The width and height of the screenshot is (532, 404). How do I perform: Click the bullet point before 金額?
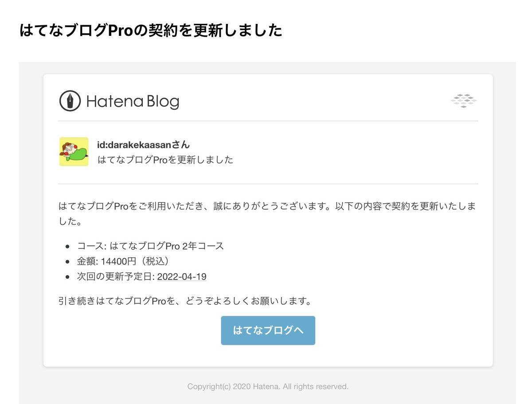[67, 262]
